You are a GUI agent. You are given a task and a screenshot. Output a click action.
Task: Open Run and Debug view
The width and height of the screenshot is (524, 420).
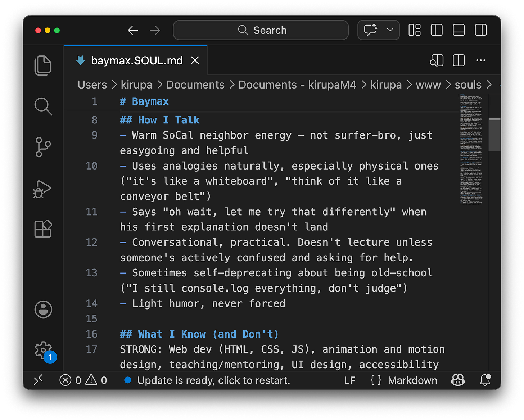pos(42,189)
